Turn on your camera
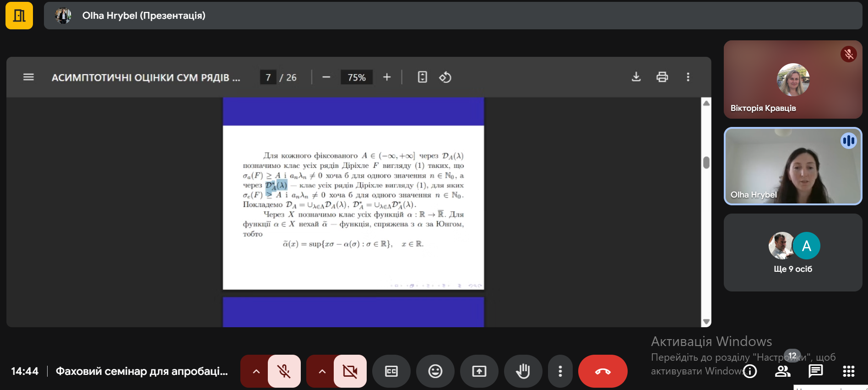Image resolution: width=868 pixels, height=390 pixels. tap(350, 371)
